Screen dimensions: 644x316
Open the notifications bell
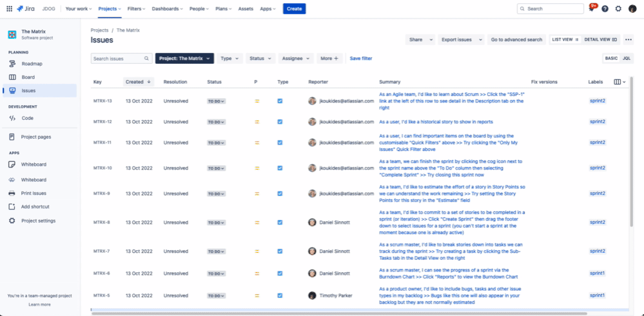[591, 9]
